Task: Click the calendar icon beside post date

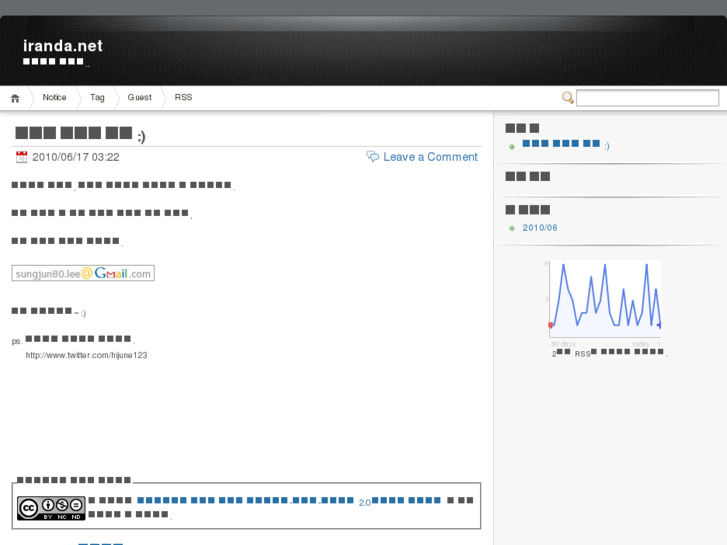Action: (21, 157)
